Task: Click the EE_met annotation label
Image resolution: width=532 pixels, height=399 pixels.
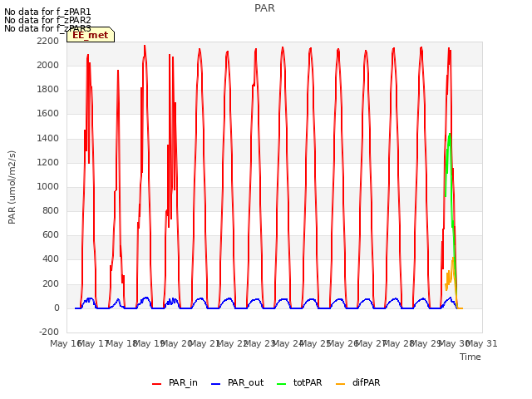Action: coord(91,35)
